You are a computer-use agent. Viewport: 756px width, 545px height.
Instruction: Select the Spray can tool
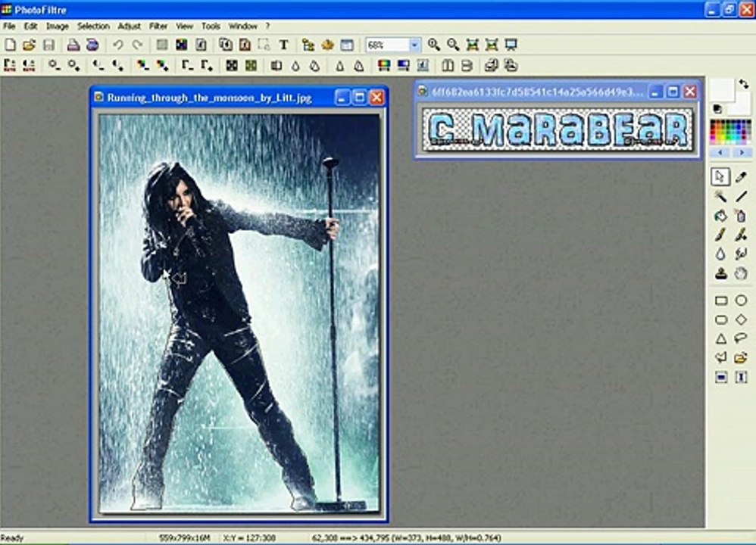(x=741, y=216)
